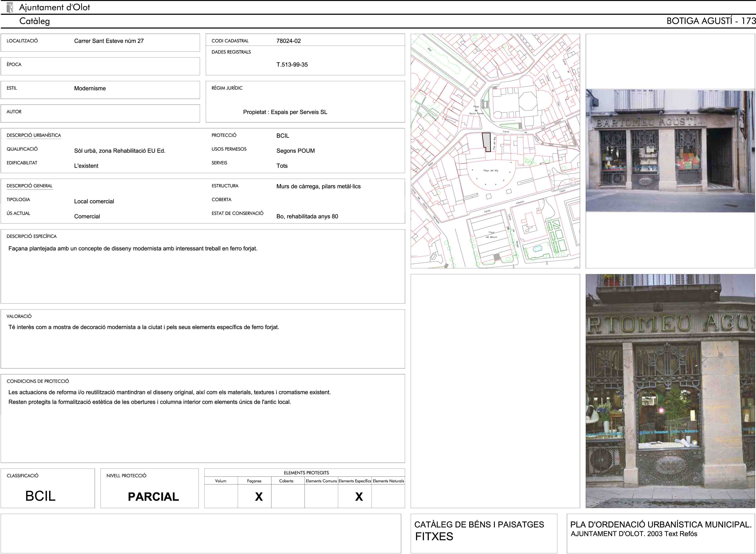
Task: Click the cadastral code 78024-02
Action: pyautogui.click(x=288, y=41)
